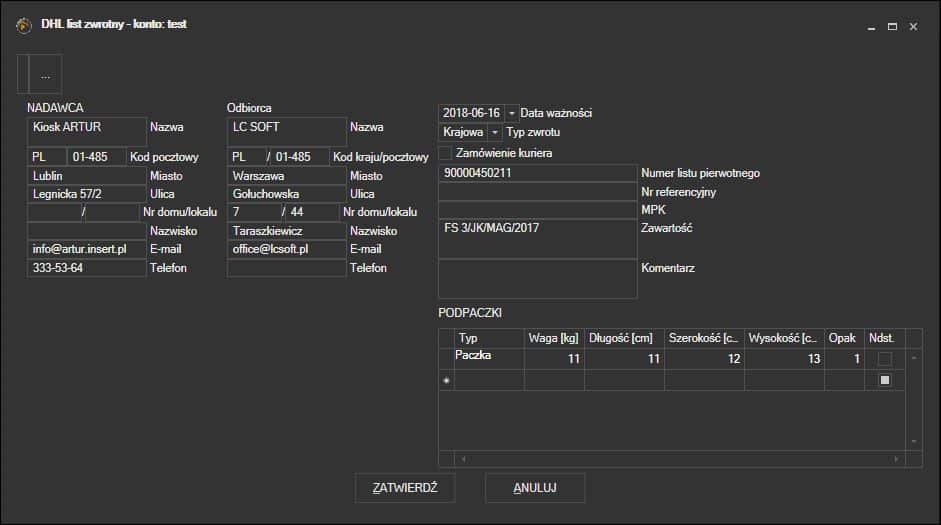Click the Typ column header
Screen dimensions: 941x525
[x=489, y=338]
